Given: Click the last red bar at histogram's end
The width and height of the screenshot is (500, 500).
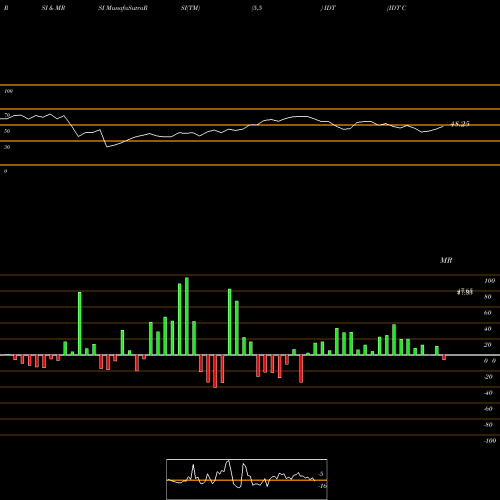Looking at the screenshot, I should pyautogui.click(x=444, y=357).
